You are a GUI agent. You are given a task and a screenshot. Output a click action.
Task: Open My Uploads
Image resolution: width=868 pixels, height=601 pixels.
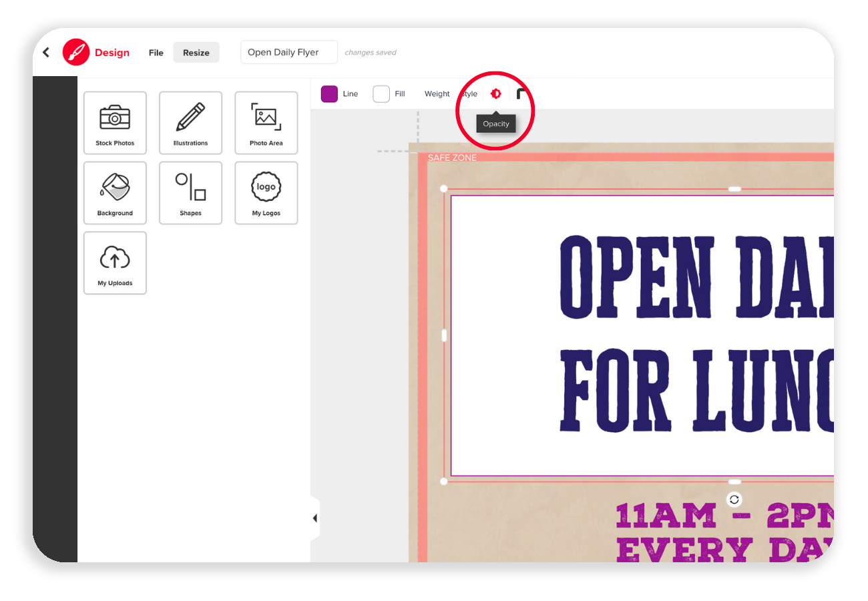click(x=115, y=263)
